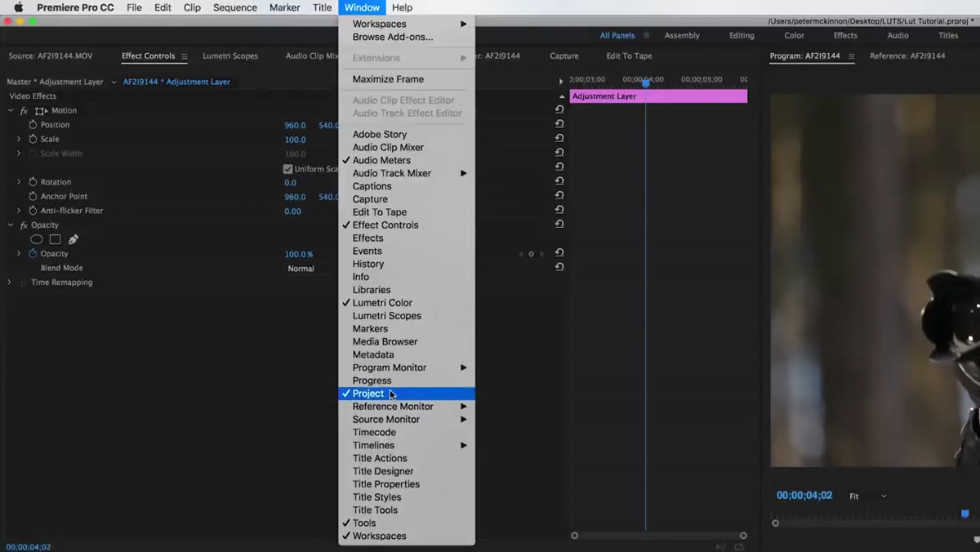Switch to Lumetri Scopes panel tab

tap(230, 56)
